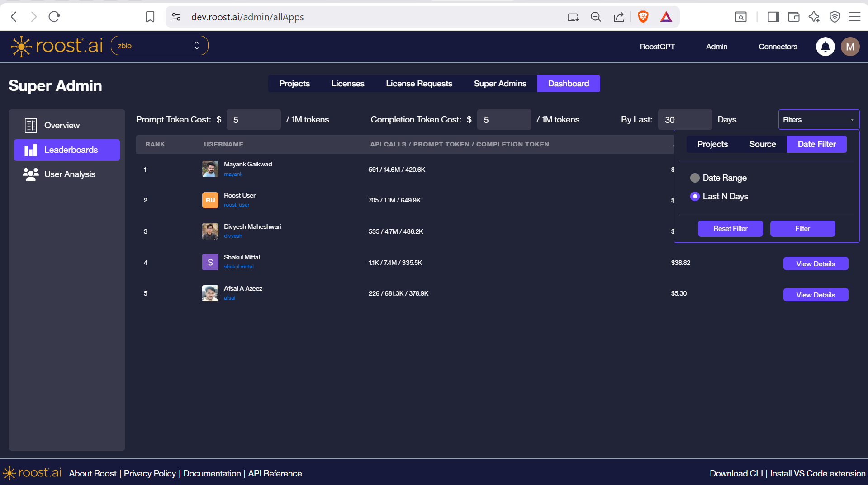Open notifications via the bell icon

825,47
